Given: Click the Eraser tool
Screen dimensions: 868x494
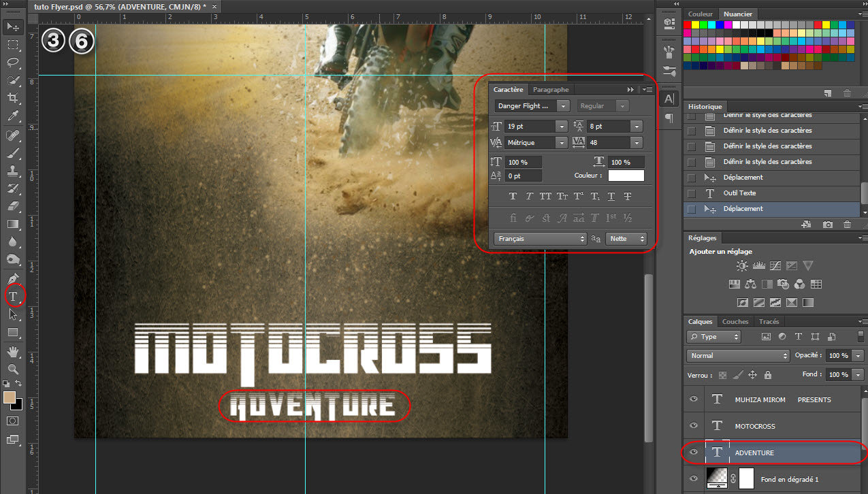Looking at the screenshot, I should tap(13, 205).
